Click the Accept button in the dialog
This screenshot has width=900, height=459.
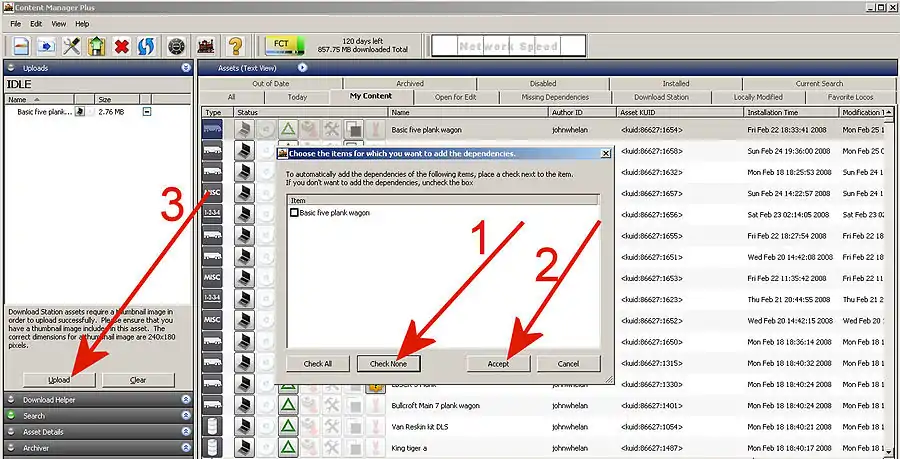click(x=498, y=364)
